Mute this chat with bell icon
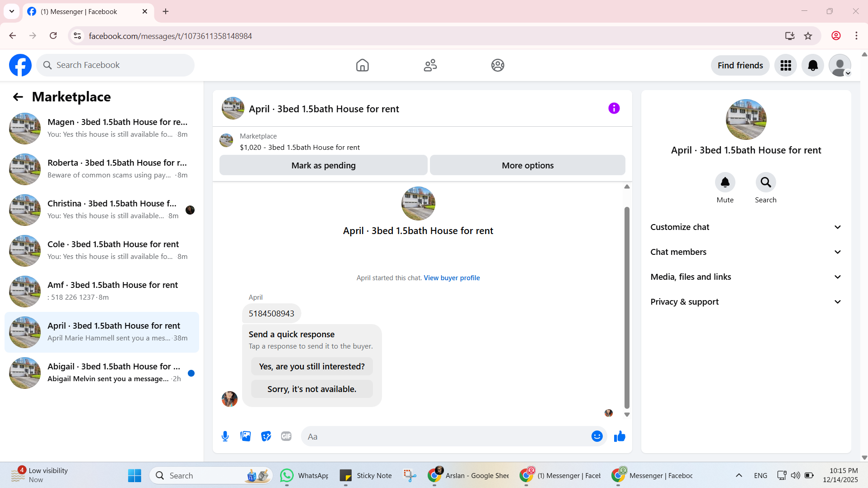Image resolution: width=868 pixels, height=488 pixels. [725, 182]
